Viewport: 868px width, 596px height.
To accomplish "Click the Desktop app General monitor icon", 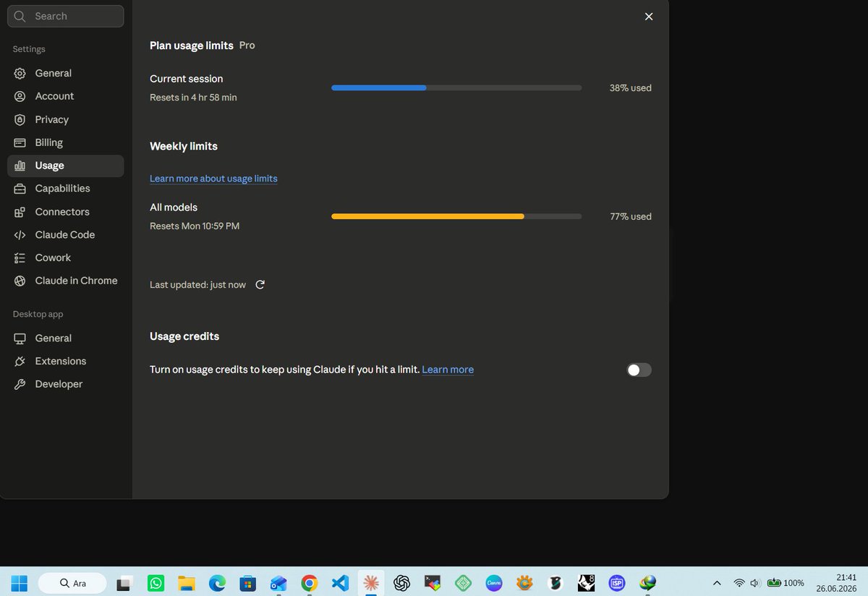I will tap(20, 339).
